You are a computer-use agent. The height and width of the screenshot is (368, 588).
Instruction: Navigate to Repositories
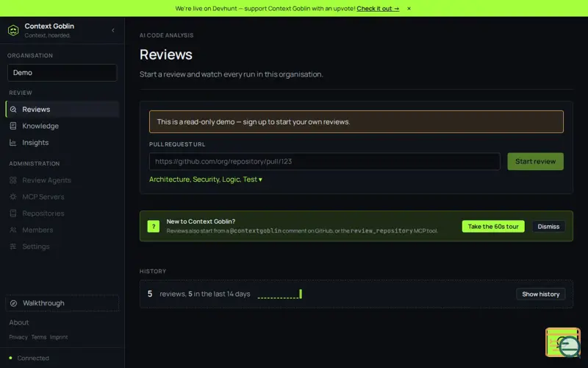[x=62, y=213]
